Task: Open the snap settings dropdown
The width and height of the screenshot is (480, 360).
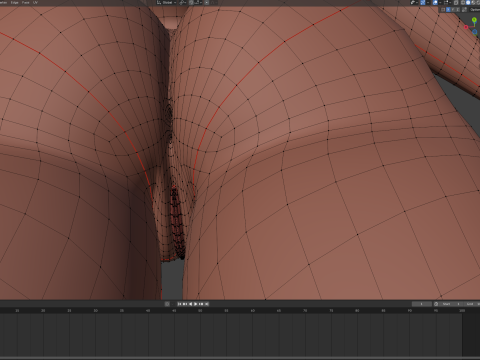Action: click(x=198, y=2)
